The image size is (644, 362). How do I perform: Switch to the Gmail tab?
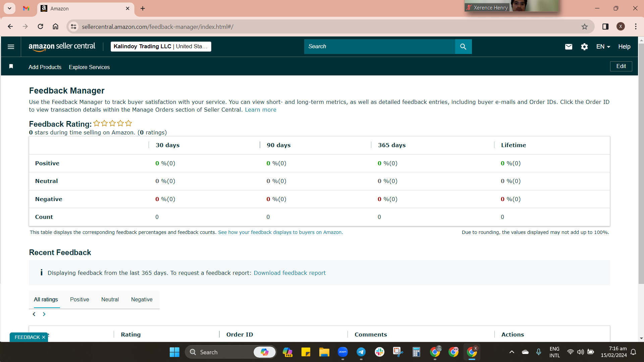click(x=26, y=8)
